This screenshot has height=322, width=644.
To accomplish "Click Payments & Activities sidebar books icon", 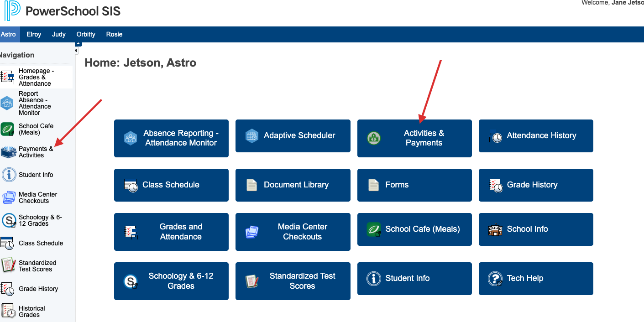I will (8, 152).
